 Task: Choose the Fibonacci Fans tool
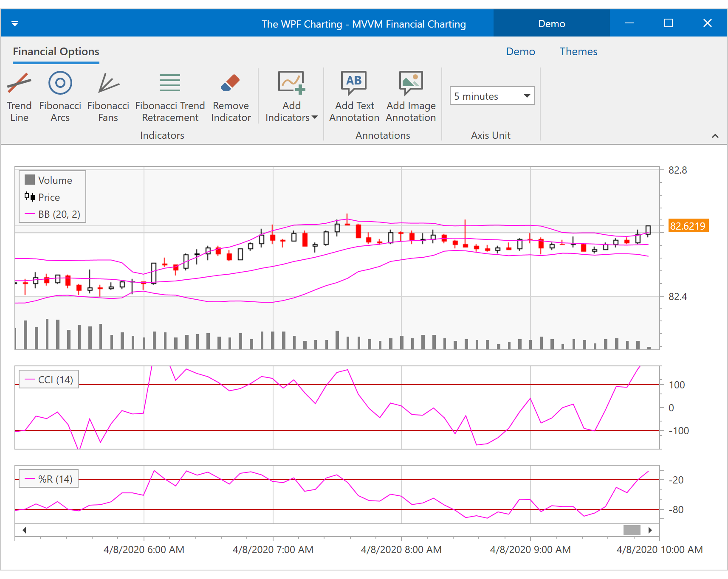[x=108, y=97]
